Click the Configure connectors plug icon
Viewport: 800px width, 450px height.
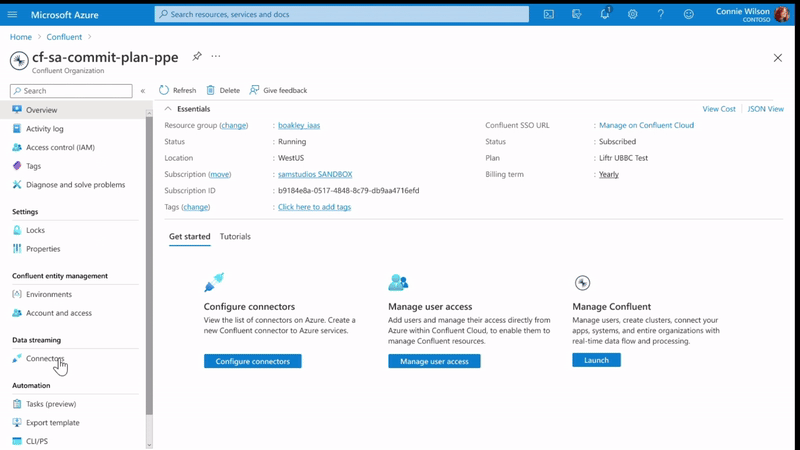tap(214, 282)
